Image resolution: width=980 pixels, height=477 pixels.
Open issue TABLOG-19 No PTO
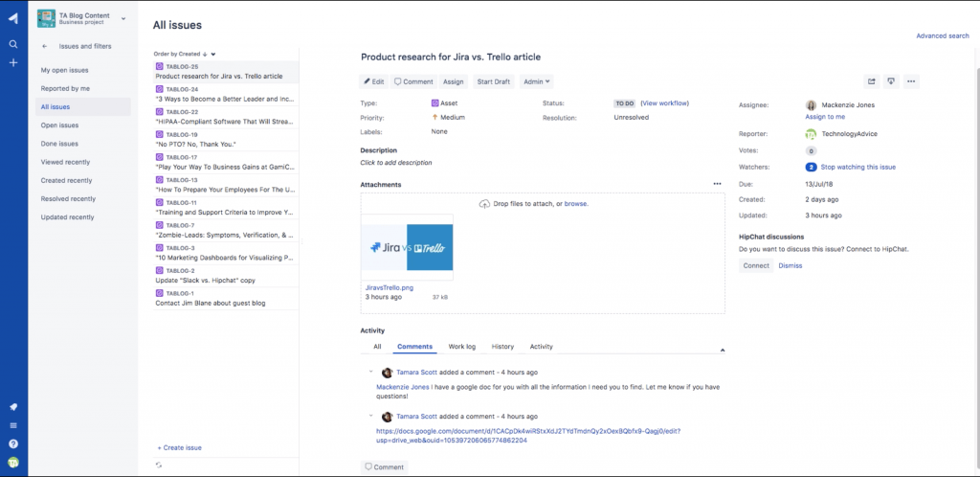coord(226,140)
